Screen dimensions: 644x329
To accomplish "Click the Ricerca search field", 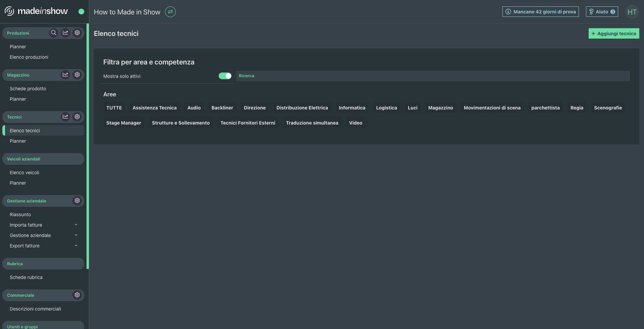I will click(x=433, y=76).
